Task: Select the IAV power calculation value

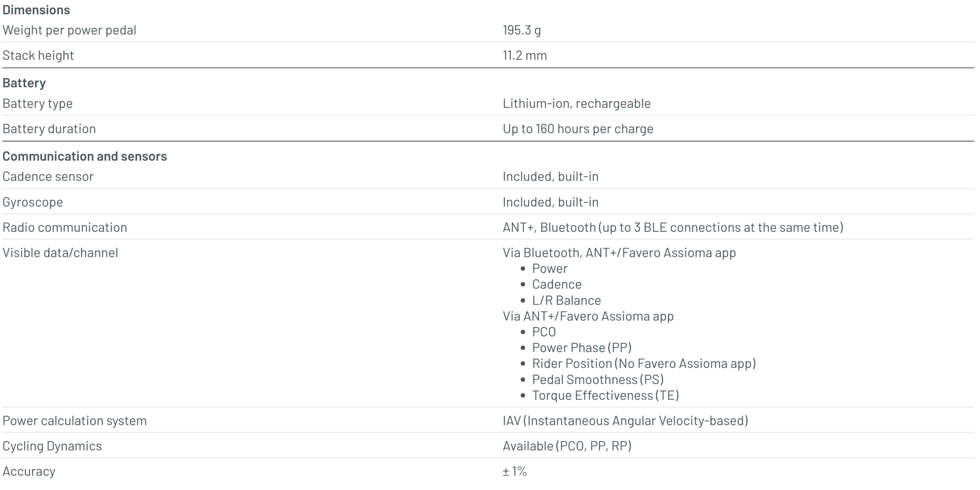Action: point(625,421)
